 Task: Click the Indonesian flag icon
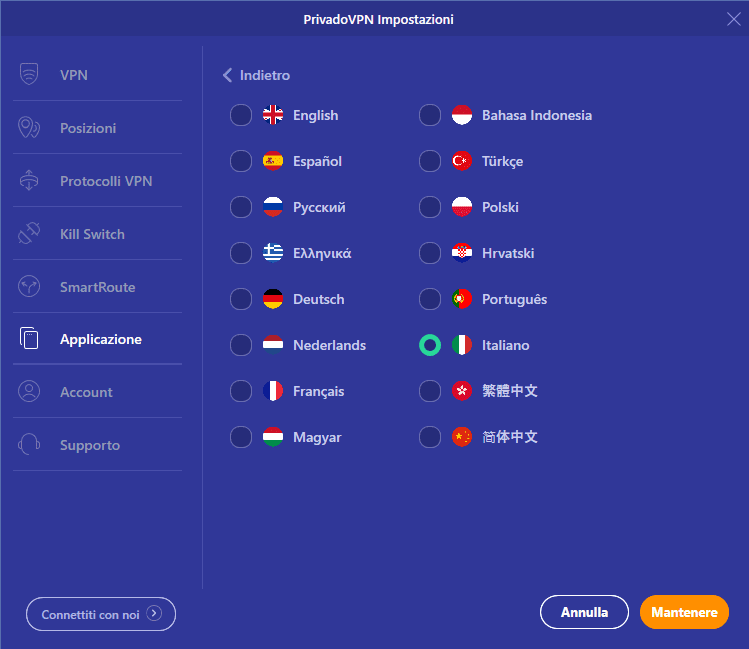pos(462,115)
